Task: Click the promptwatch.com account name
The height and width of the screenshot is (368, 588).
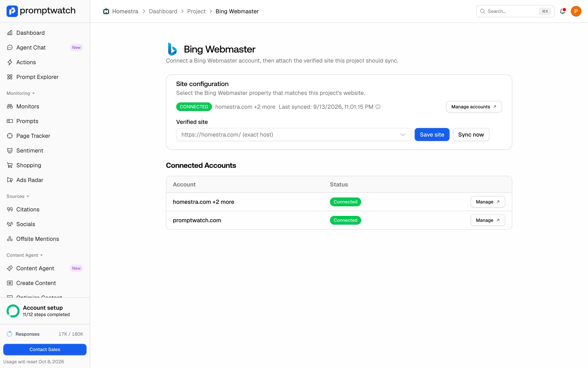Action: pyautogui.click(x=197, y=220)
